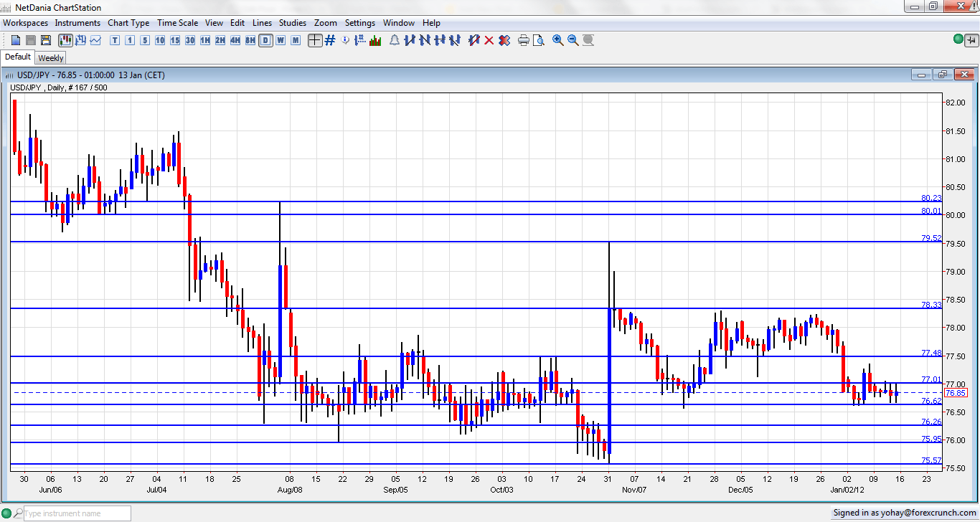Screen dimensions: 980x522
Task: Select the 4H time scale button
Action: coord(235,40)
